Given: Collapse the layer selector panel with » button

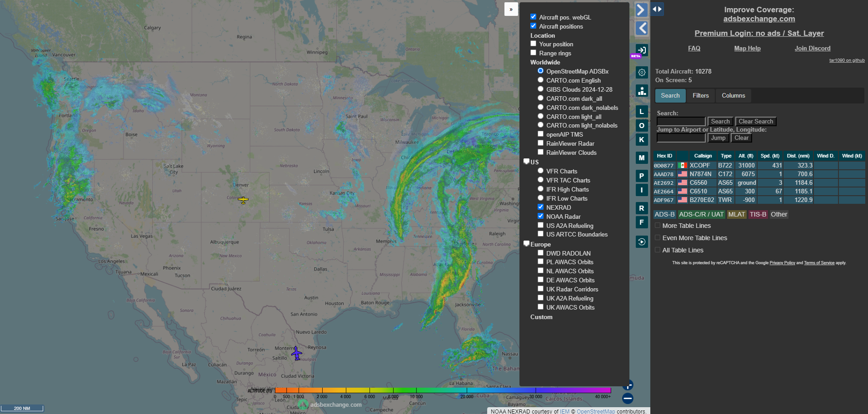Looking at the screenshot, I should click(x=511, y=9).
